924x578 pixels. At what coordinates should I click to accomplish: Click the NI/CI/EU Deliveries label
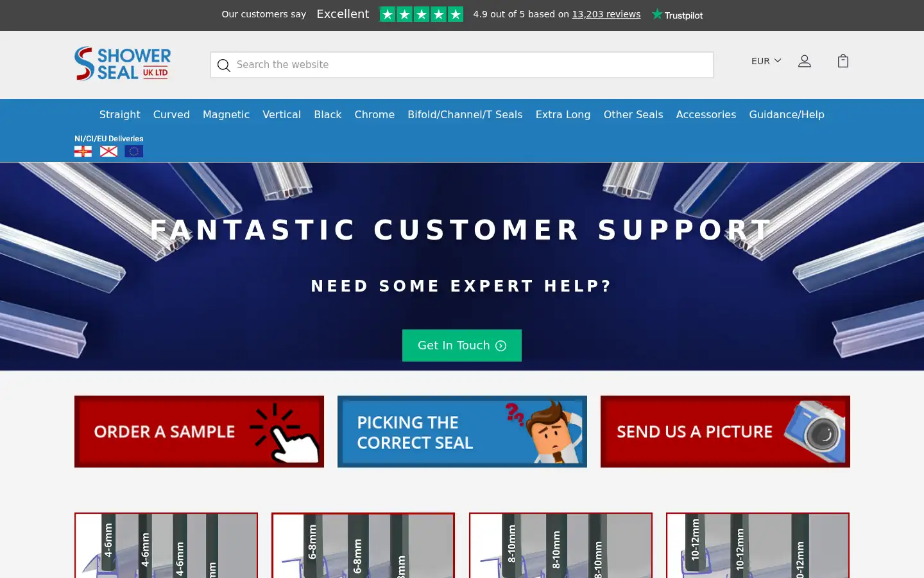[109, 139]
